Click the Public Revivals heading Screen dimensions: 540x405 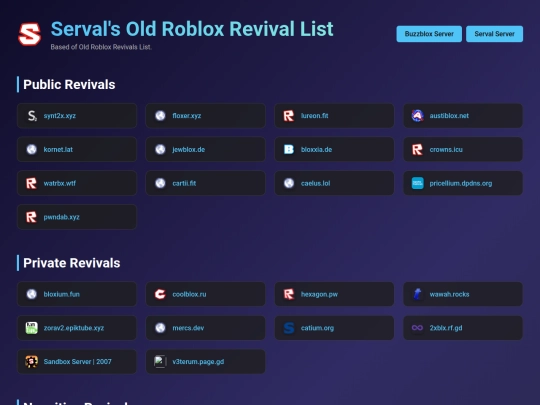click(x=69, y=85)
